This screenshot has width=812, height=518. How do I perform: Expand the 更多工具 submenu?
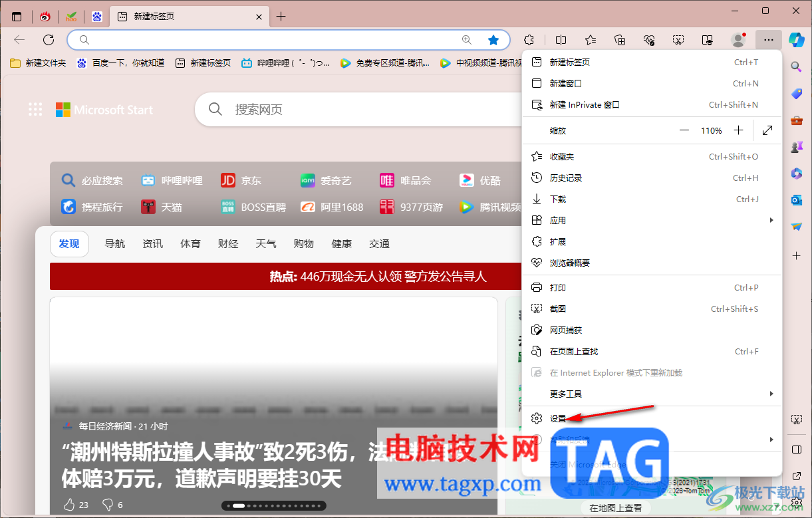[x=771, y=394]
